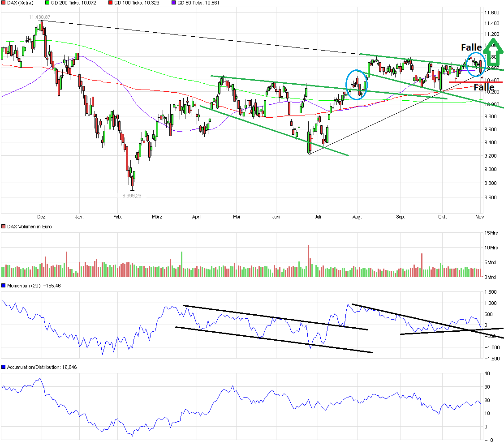The width and height of the screenshot is (504, 445).
Task: Click the '8.600' price axis label
Action: click(490, 197)
